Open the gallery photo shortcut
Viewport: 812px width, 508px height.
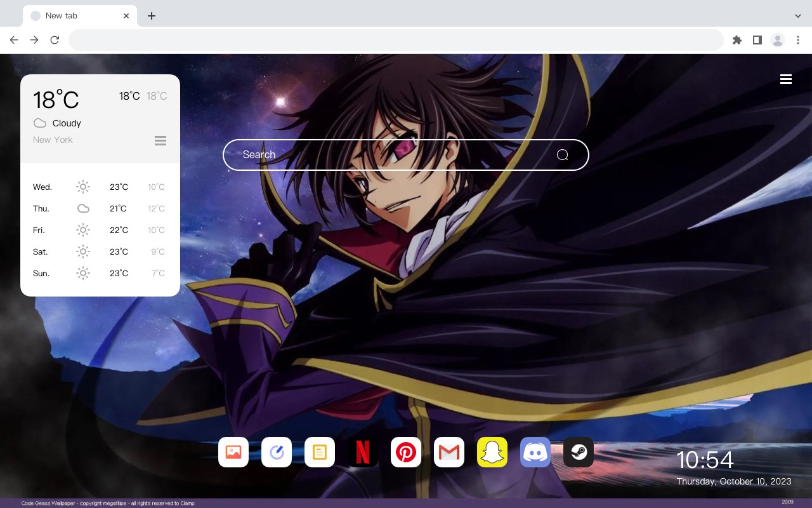click(x=233, y=452)
